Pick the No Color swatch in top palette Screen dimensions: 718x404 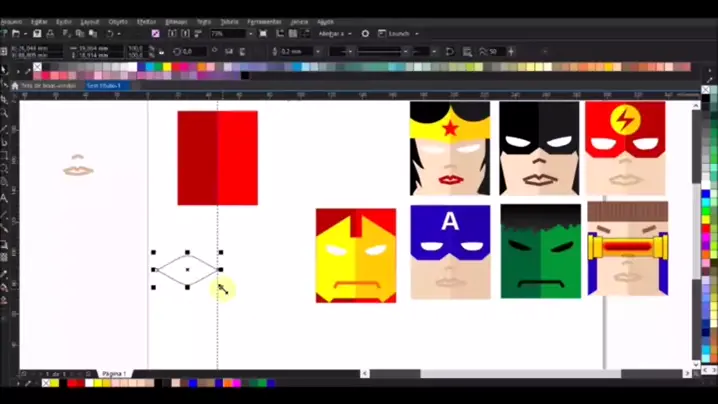click(x=38, y=67)
